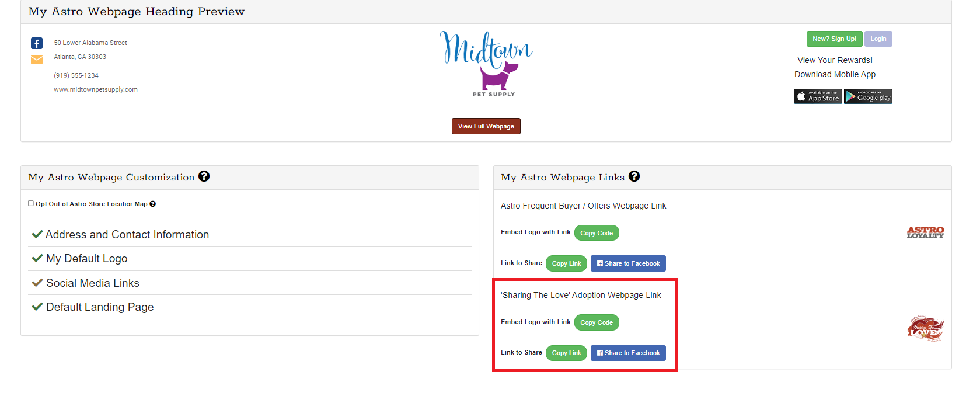Screen dimensions: 980x396
Task: Click the email envelope icon
Action: tap(37, 60)
